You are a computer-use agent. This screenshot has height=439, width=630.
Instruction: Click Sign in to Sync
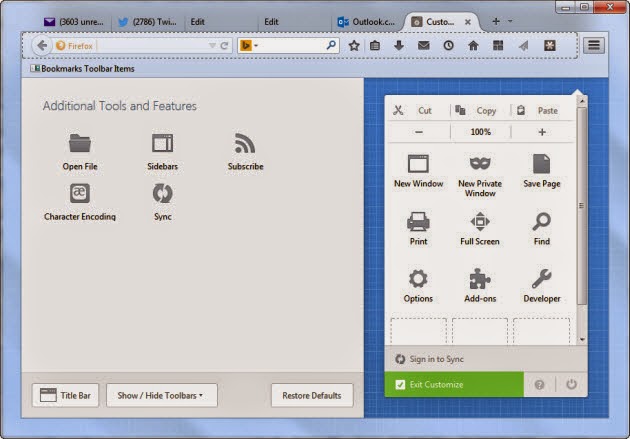click(x=436, y=359)
